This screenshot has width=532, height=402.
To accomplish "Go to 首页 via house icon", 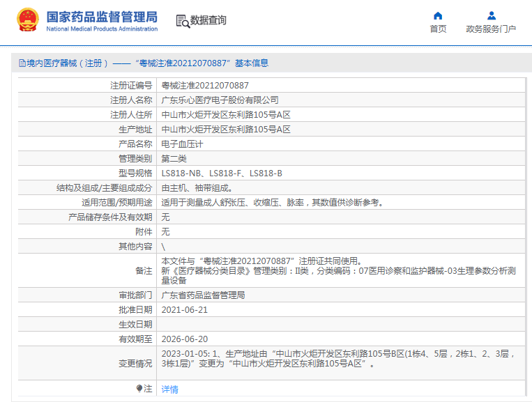I will [438, 15].
